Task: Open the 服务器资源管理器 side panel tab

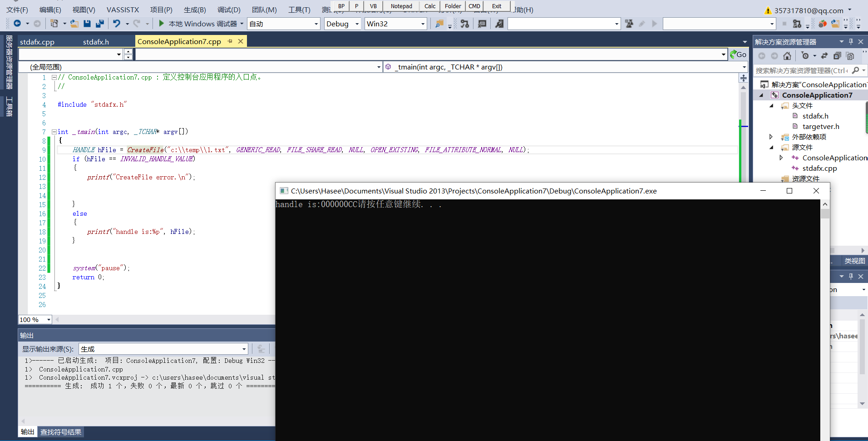Action: click(x=9, y=62)
